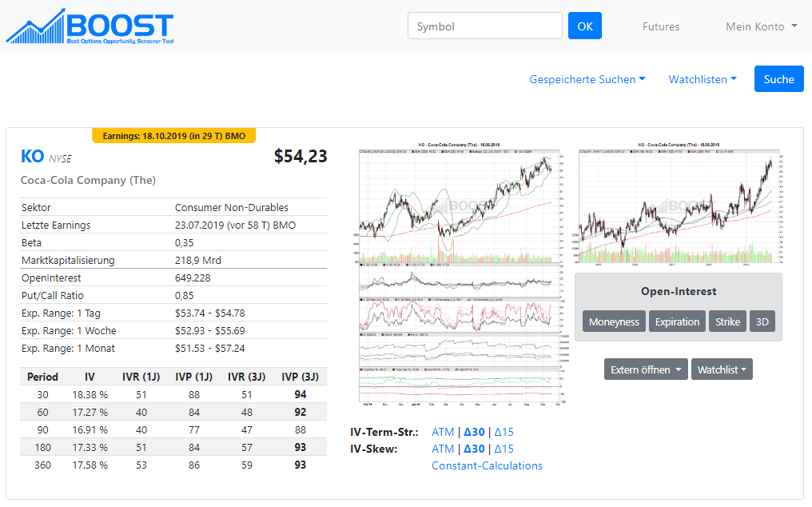Click the IV column header

[x=90, y=377]
